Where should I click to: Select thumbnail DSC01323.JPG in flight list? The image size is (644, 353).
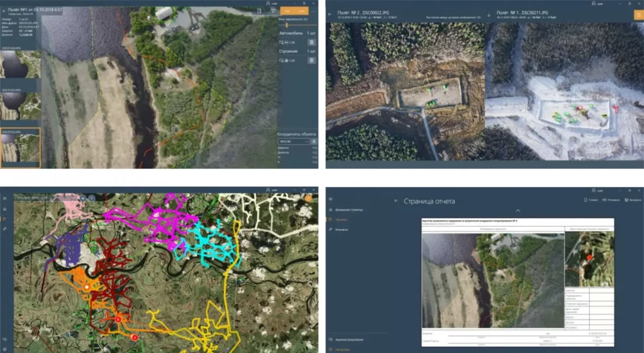[x=20, y=106]
